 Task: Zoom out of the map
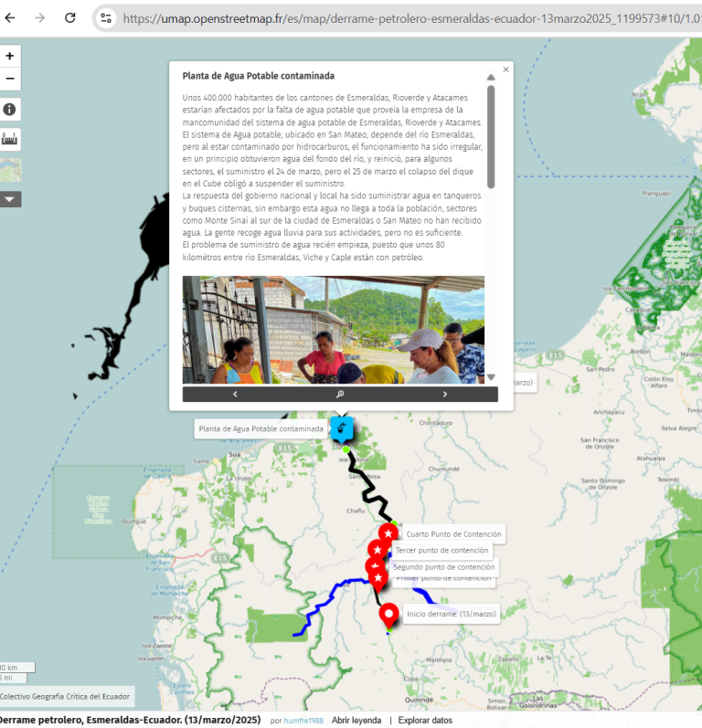9,79
